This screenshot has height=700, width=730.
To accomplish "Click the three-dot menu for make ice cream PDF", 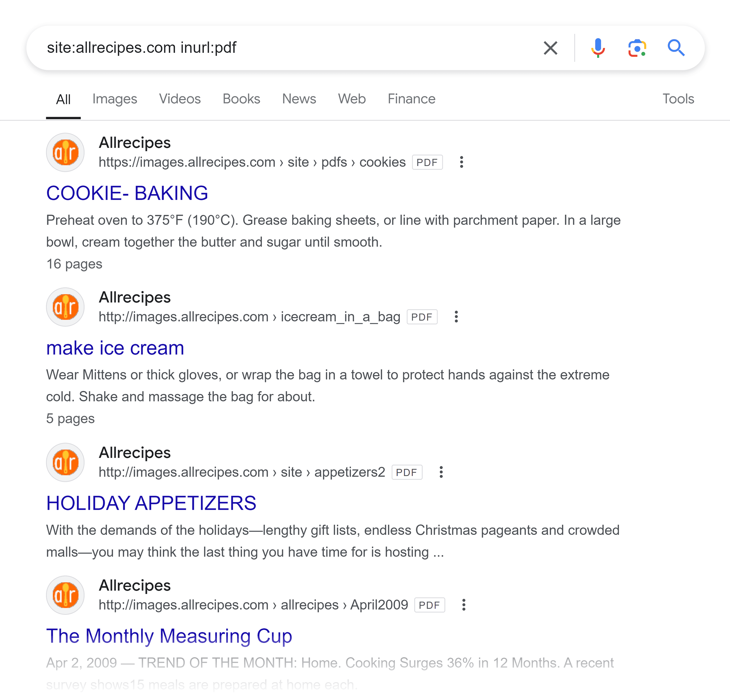I will pos(456,317).
